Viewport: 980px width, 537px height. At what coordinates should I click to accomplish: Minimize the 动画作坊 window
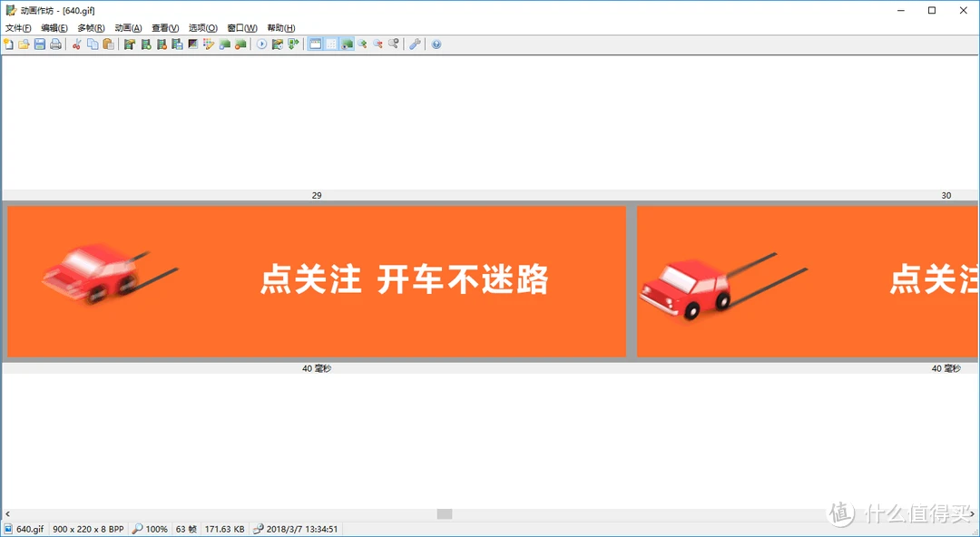tap(901, 11)
